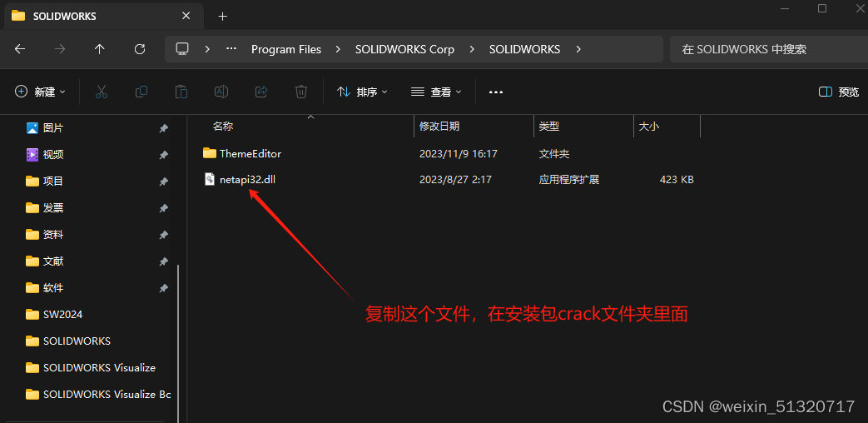
Task: Click the Copy icon in toolbar
Action: tap(141, 92)
